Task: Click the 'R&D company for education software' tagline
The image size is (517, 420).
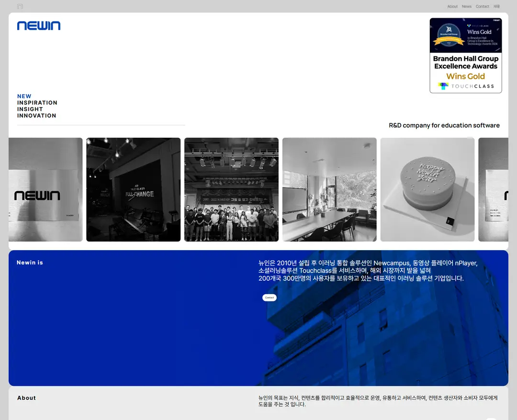Action: (444, 125)
